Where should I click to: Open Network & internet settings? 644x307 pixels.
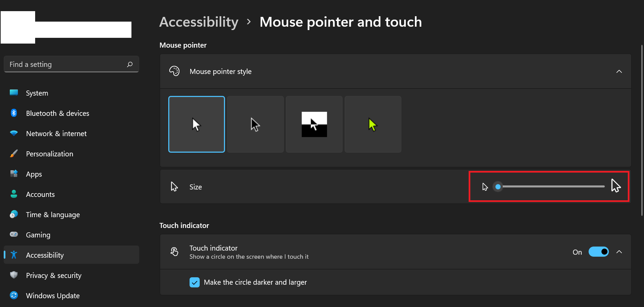pos(56,134)
